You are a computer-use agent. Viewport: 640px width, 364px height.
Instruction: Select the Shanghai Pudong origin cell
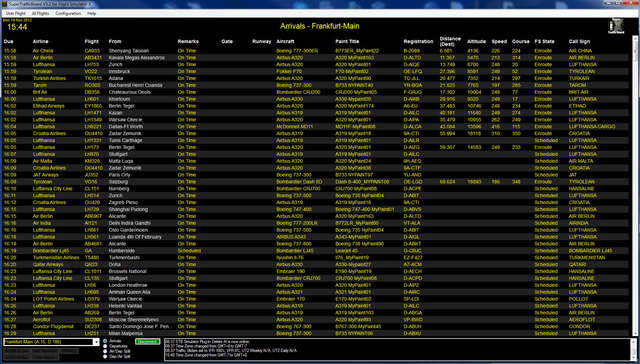[129, 209]
